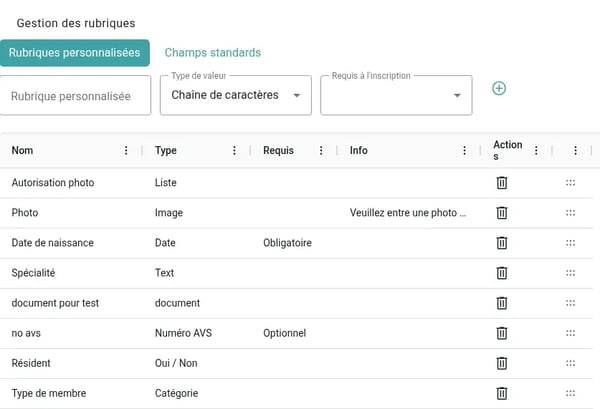The width and height of the screenshot is (600, 409).
Task: Select the Photo name cell
Action: coord(25,213)
